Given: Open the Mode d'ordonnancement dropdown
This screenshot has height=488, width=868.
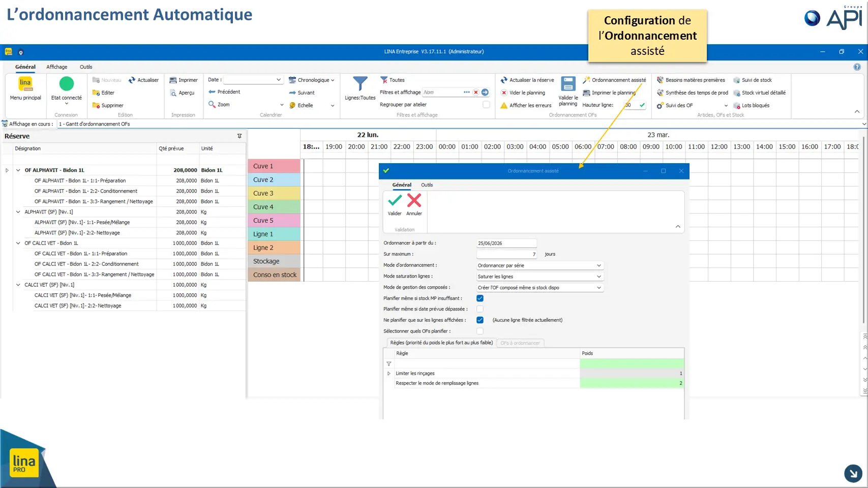Looking at the screenshot, I should [x=540, y=265].
